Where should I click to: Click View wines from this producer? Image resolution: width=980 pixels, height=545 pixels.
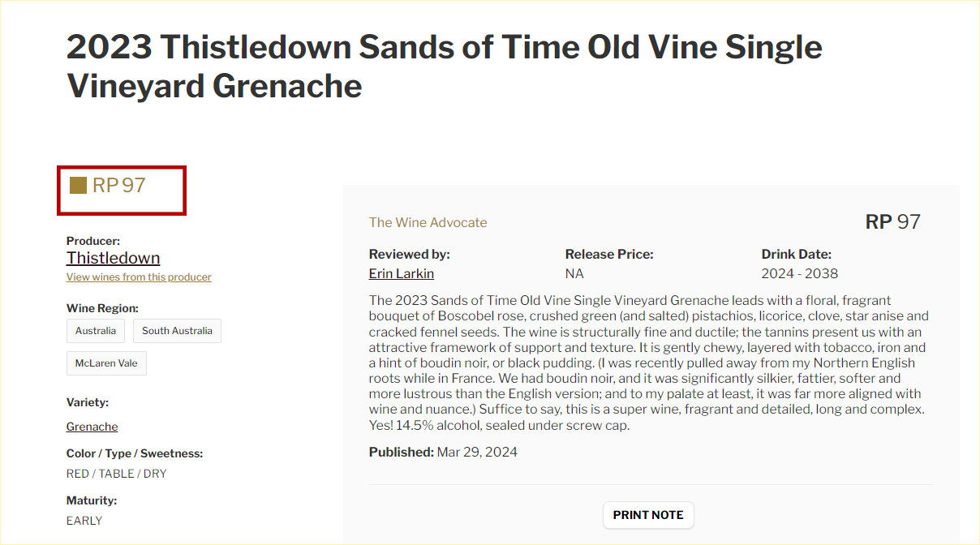(139, 277)
